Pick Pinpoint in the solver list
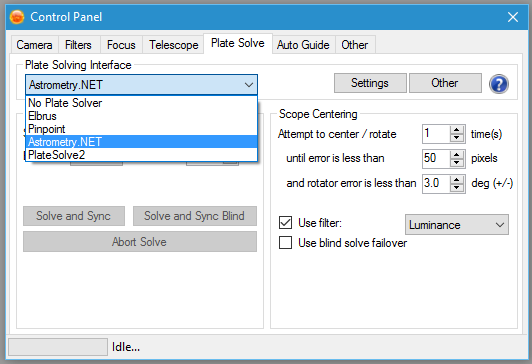This screenshot has width=532, height=364. (x=141, y=129)
